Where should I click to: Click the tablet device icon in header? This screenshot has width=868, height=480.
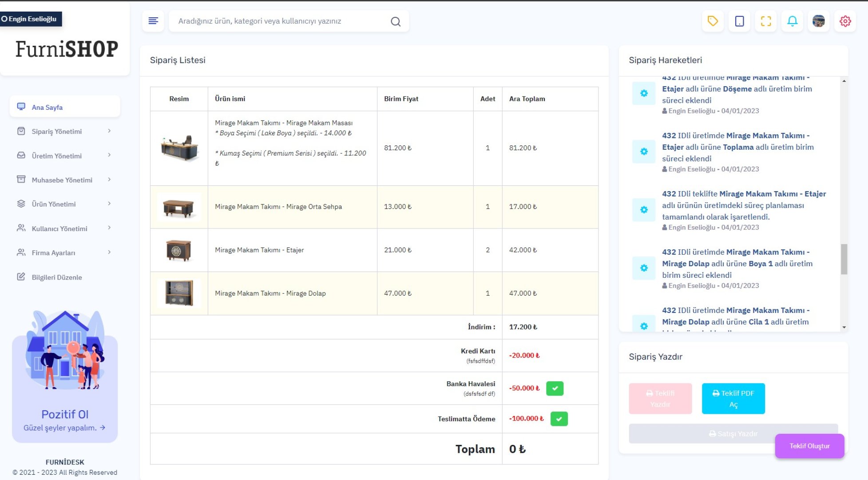pos(739,21)
